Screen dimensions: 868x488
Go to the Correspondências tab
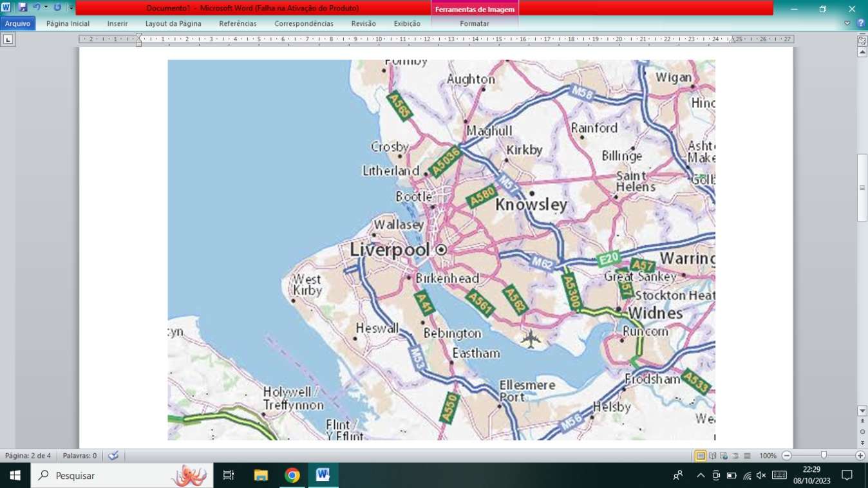[304, 23]
